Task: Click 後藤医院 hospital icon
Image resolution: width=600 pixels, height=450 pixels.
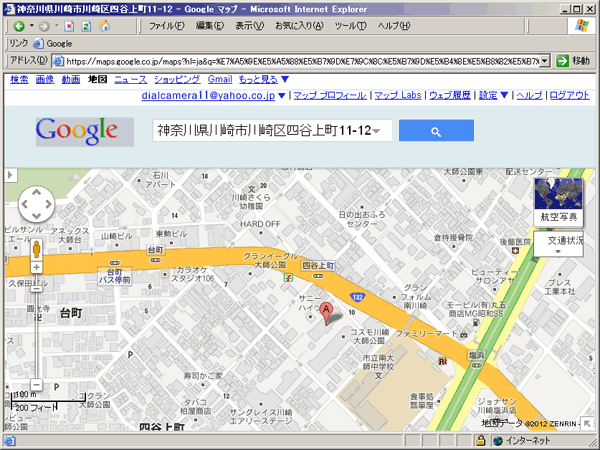Action: pos(515,251)
